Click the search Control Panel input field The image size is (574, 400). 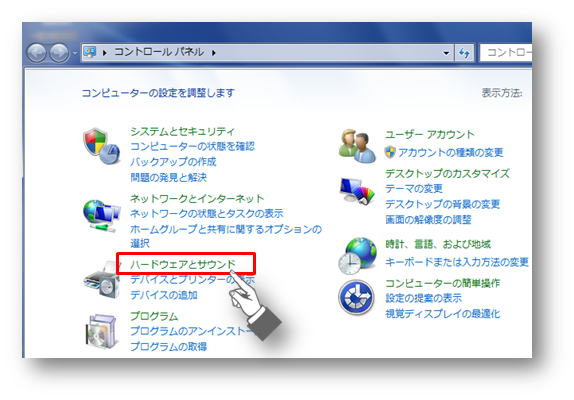(x=506, y=53)
